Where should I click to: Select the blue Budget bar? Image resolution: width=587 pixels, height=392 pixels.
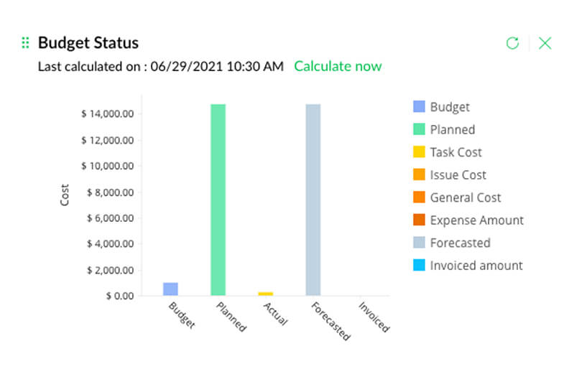(170, 289)
